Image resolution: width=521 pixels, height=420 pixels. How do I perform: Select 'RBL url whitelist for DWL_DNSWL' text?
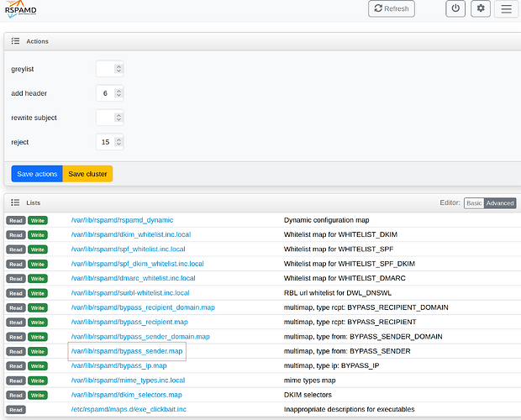338,293
